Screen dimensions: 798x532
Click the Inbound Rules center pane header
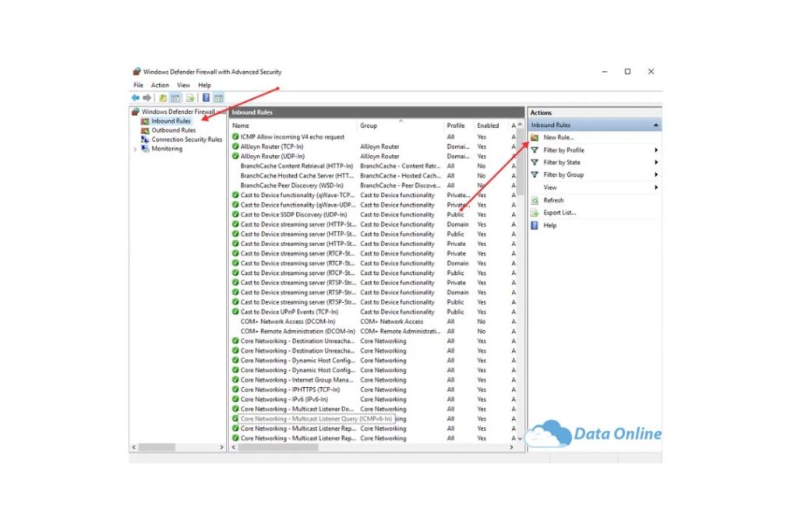pos(376,112)
